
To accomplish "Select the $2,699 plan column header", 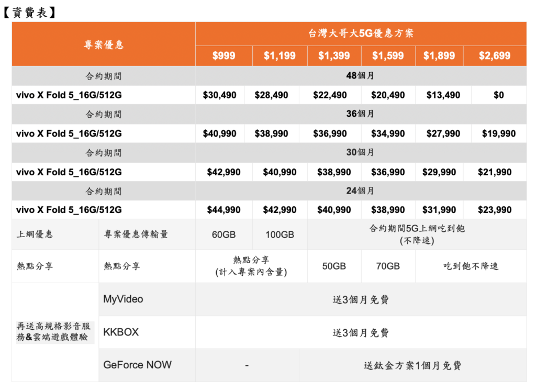I will [x=495, y=55].
